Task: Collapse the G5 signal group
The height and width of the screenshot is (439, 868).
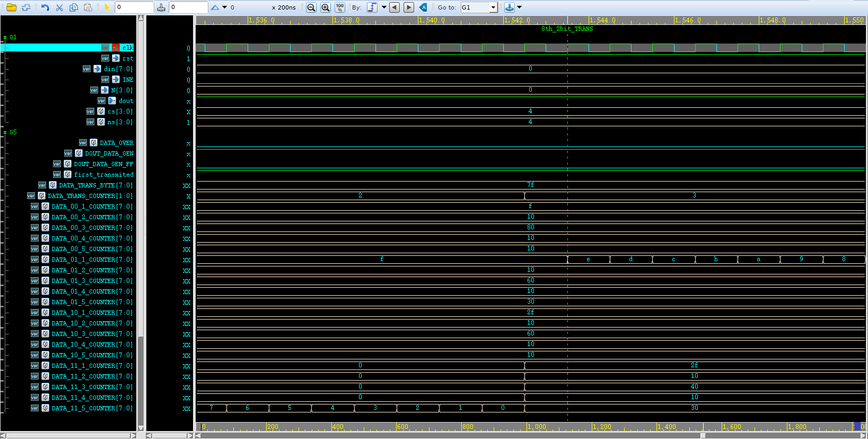Action: coord(5,133)
